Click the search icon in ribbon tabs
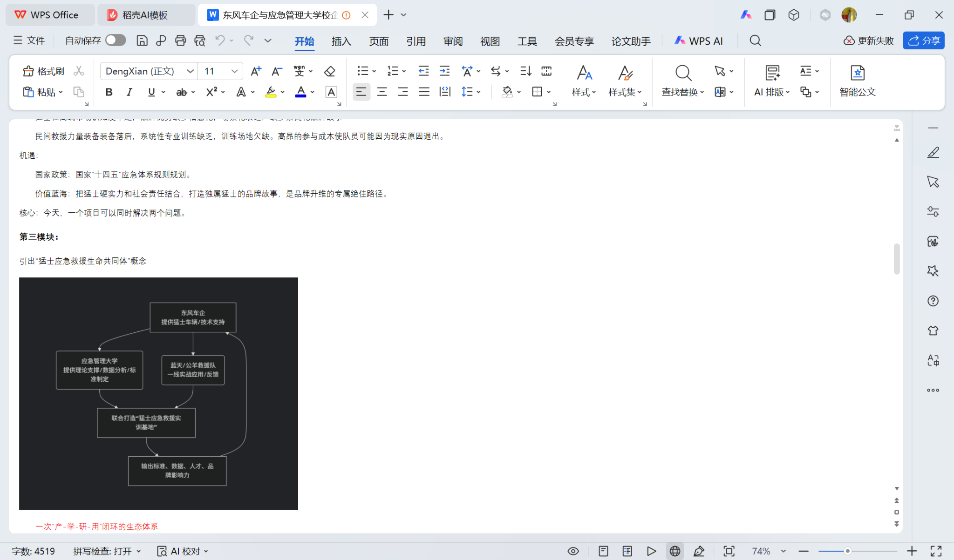Screen dimensions: 954x560 [756, 41]
